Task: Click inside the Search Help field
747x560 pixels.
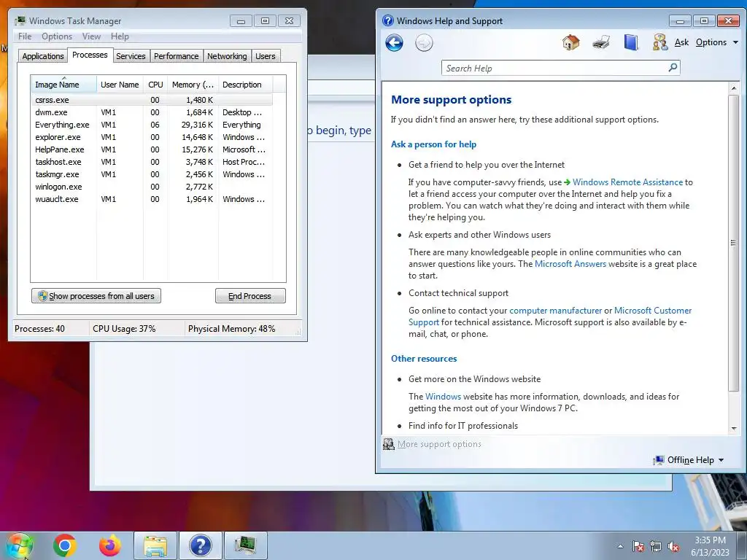Action: (555, 68)
